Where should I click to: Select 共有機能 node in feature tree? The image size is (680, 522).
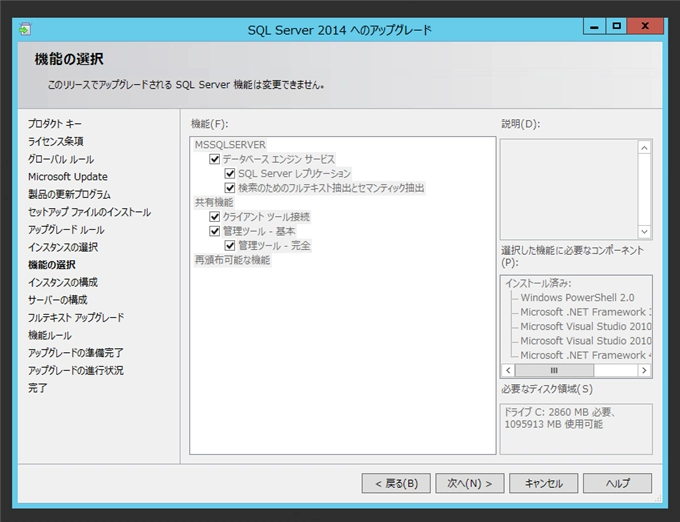[x=214, y=202]
